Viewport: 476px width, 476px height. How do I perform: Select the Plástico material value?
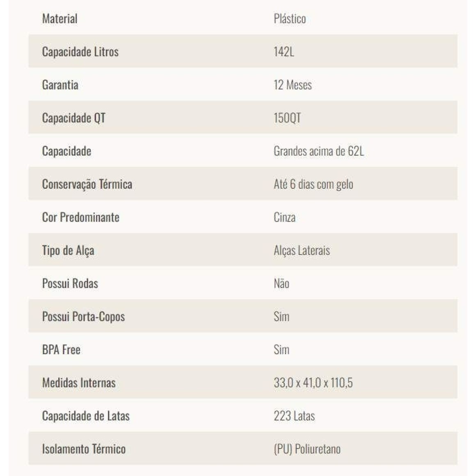coord(290,18)
